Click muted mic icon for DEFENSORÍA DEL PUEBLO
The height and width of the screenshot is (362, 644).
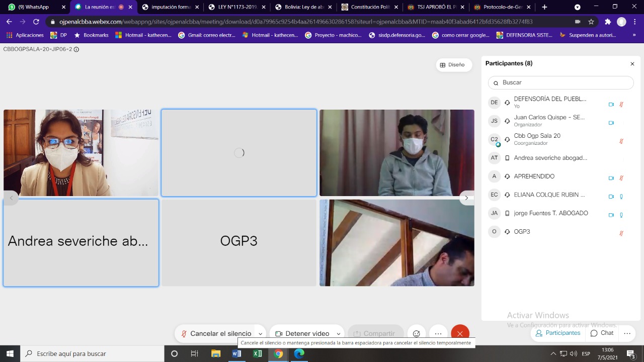[x=621, y=105]
